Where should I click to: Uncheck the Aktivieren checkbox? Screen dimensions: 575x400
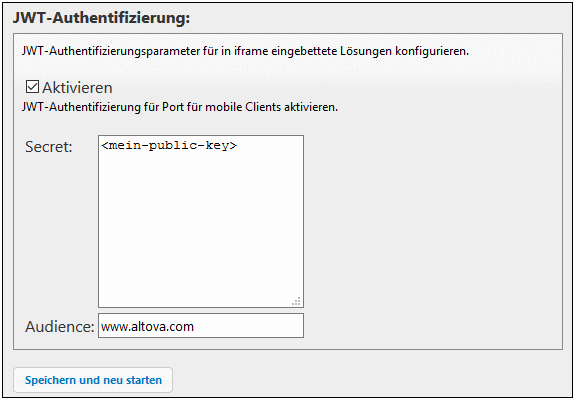[32, 87]
